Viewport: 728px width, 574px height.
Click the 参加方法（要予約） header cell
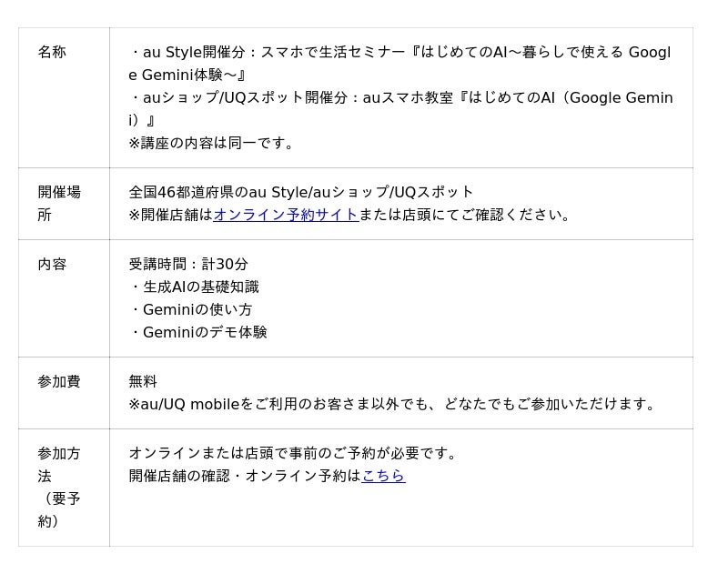point(59,487)
